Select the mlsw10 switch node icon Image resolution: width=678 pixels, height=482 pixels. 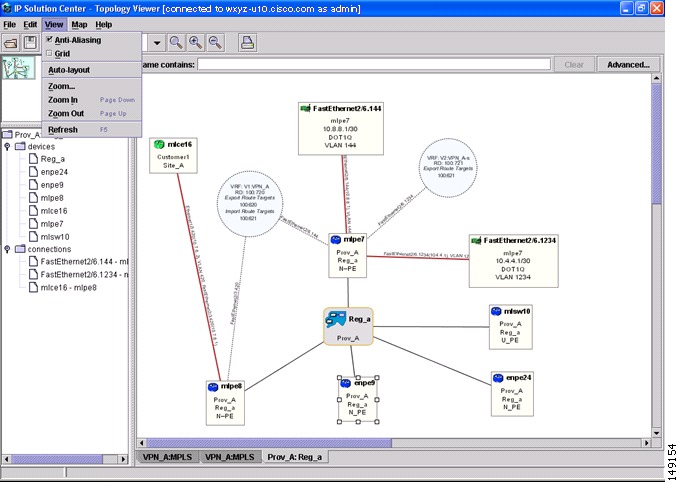pyautogui.click(x=496, y=311)
